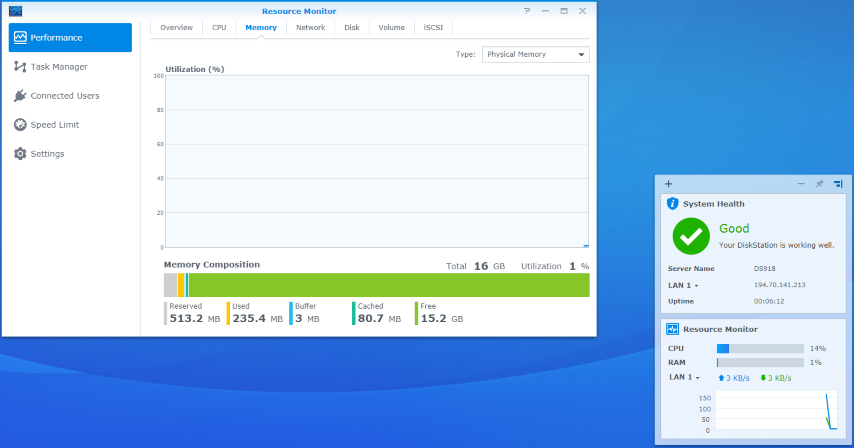Open Resource Monitor from widget title
Image resolution: width=854 pixels, height=448 pixels.
tap(720, 329)
